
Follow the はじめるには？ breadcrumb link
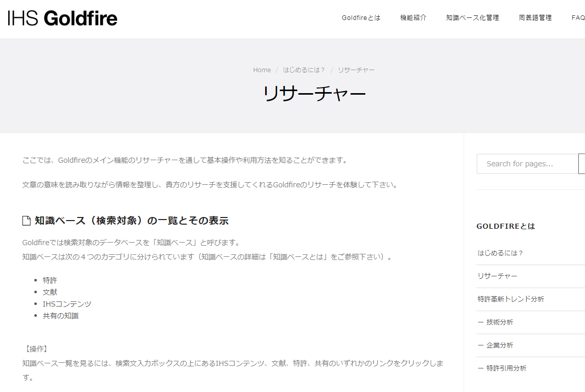pos(304,70)
